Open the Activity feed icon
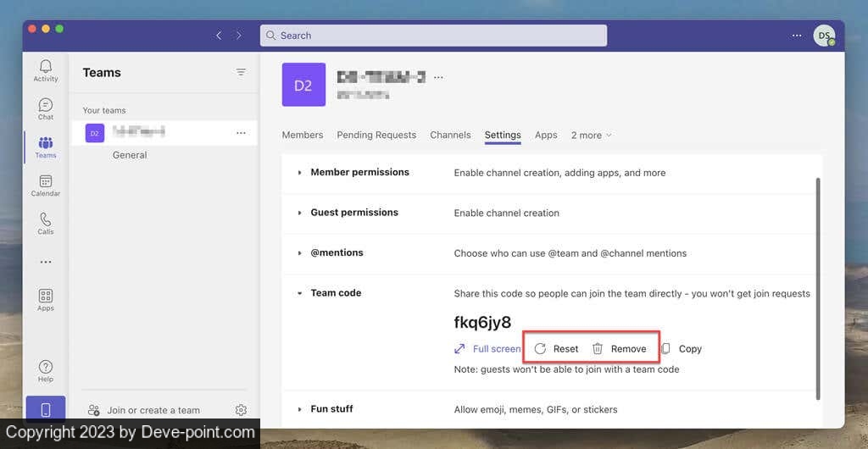 46,70
